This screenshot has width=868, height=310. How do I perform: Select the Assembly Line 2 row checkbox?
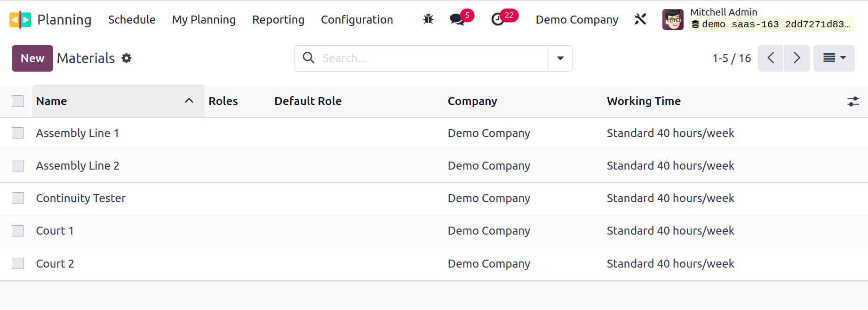[x=18, y=166]
